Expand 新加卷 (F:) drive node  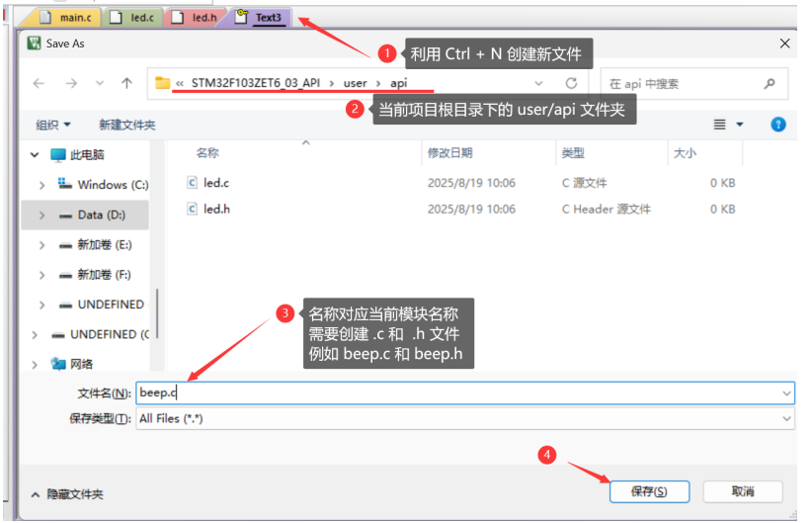coord(41,275)
